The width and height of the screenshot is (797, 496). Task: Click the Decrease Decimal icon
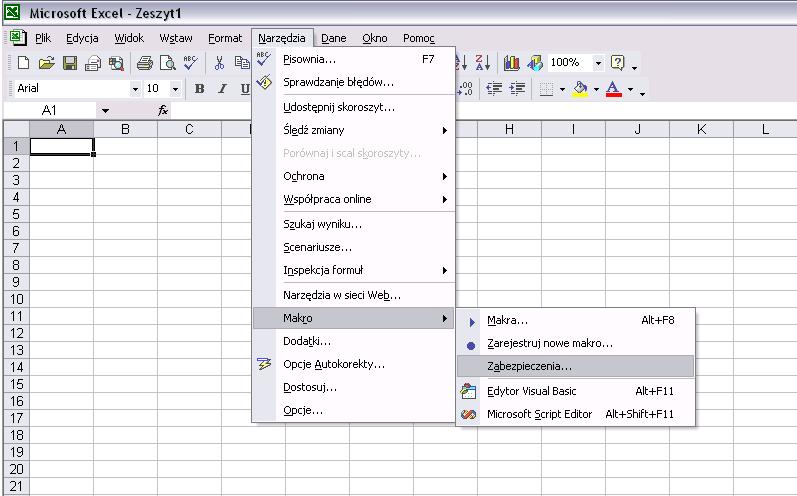[x=465, y=89]
